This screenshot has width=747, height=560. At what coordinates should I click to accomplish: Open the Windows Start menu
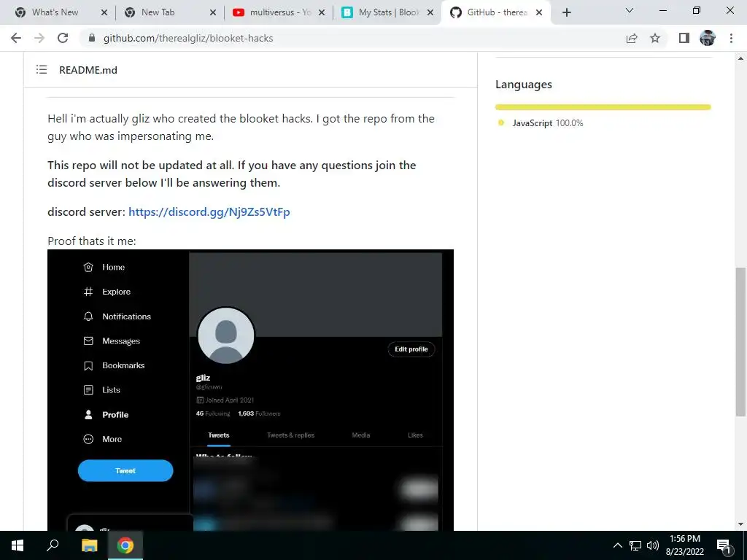pos(18,545)
